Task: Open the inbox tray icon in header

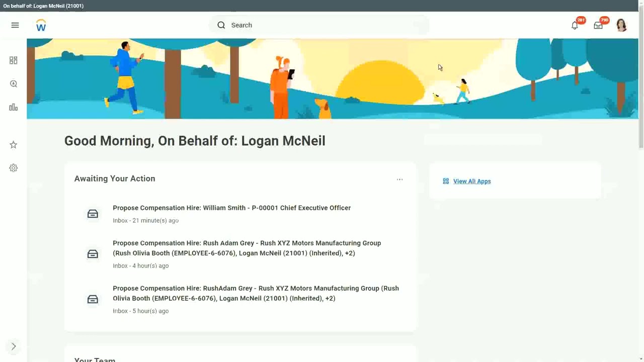Action: 598,25
